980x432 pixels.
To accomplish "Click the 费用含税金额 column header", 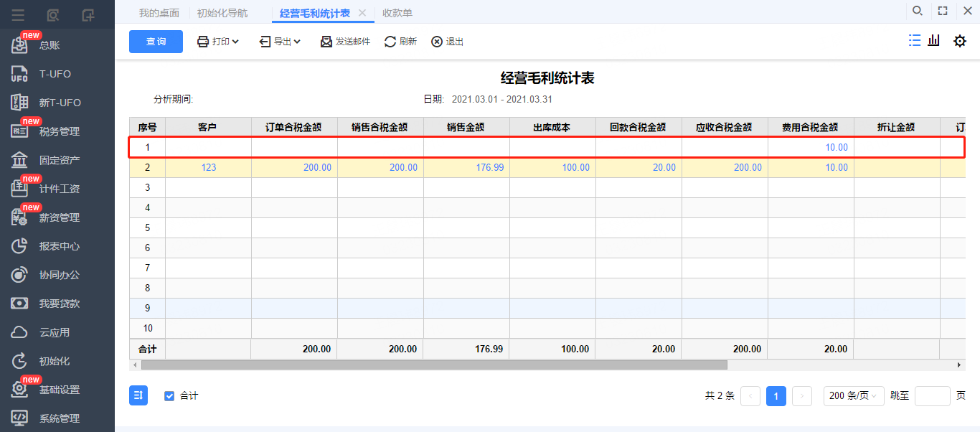I will tap(811, 127).
